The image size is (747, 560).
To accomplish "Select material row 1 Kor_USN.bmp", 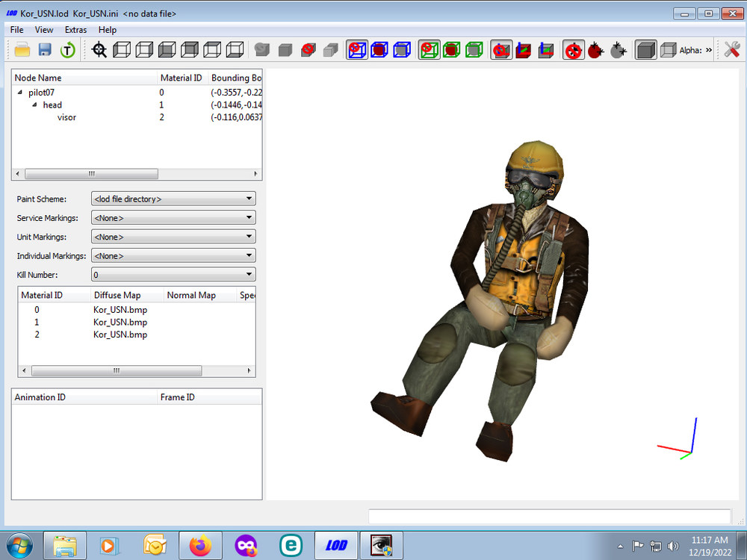I will [137, 322].
